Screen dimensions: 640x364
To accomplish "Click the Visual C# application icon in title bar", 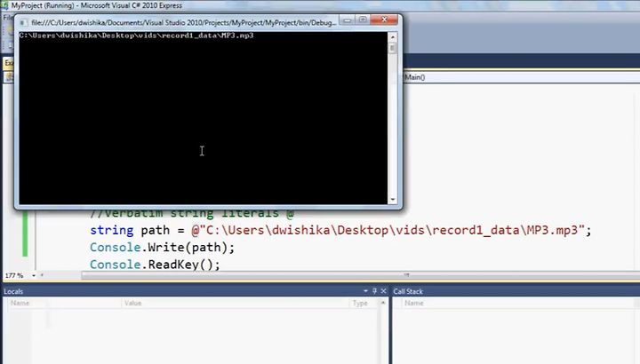I will [4, 5].
